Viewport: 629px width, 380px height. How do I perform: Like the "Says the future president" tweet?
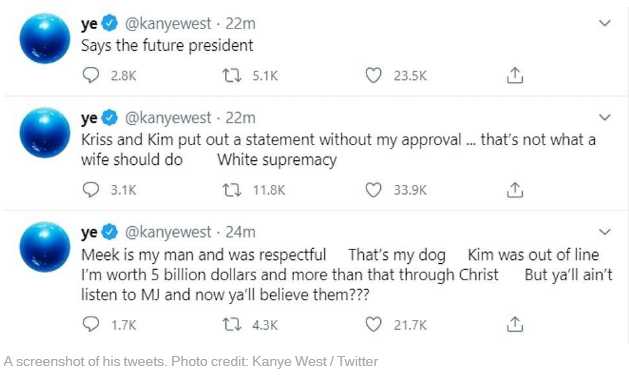coord(373,75)
